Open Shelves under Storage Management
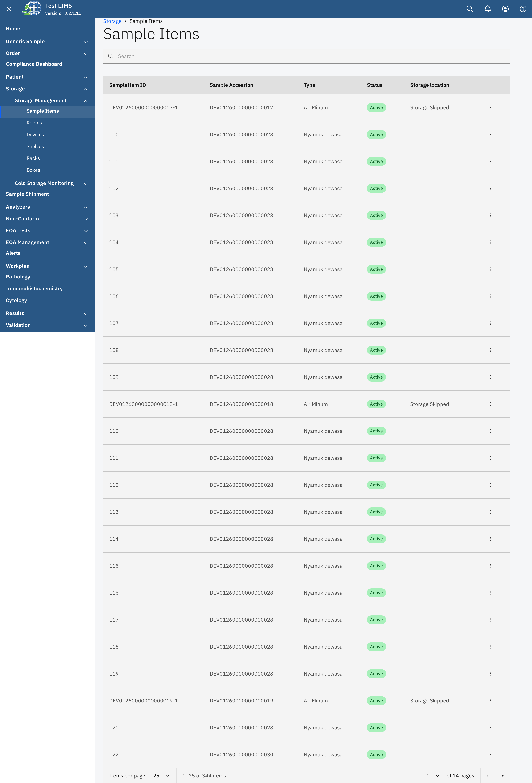532x783 pixels. (35, 147)
